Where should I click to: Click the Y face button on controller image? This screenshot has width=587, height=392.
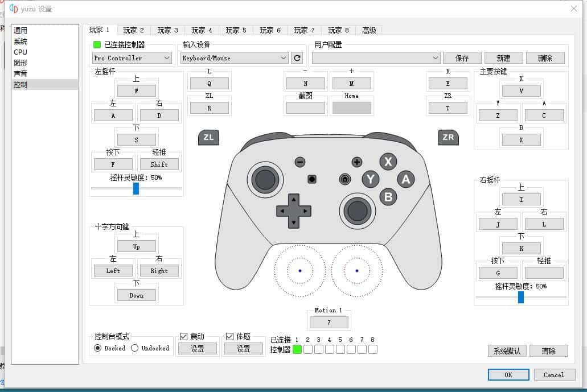pyautogui.click(x=371, y=179)
